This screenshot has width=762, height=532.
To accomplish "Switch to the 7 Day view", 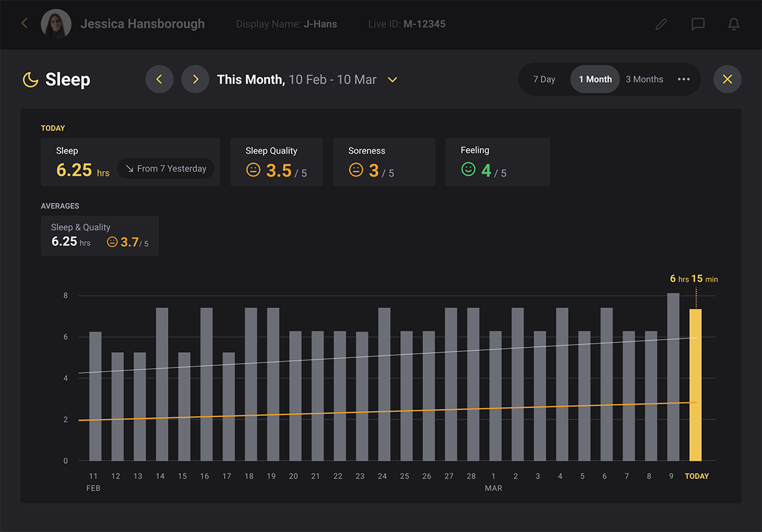I will coord(544,80).
